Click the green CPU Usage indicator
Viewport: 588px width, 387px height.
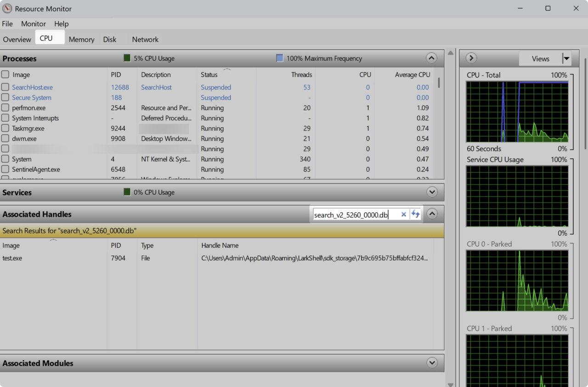pos(127,58)
